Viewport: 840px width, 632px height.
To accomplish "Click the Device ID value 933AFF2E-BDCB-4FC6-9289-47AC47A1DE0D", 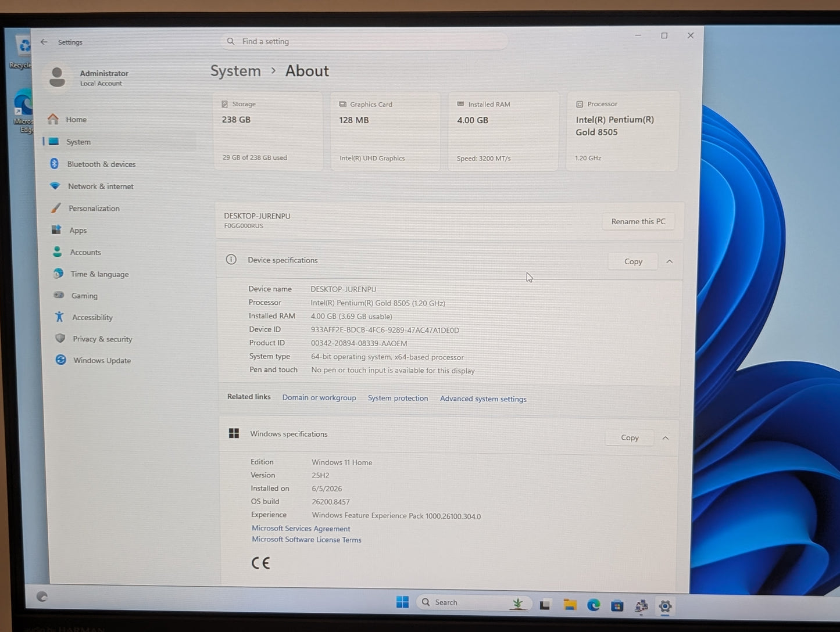I will [x=385, y=330].
